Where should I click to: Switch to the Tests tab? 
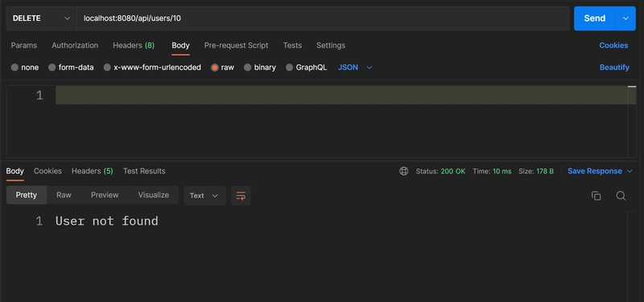tap(292, 45)
